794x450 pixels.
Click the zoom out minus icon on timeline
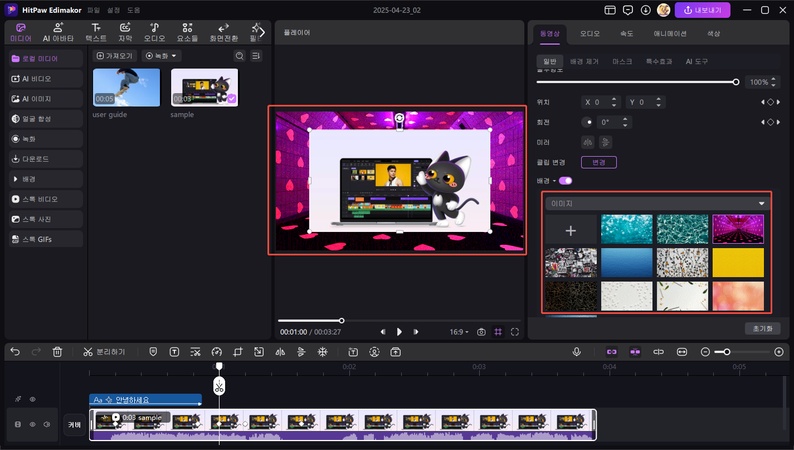point(705,352)
